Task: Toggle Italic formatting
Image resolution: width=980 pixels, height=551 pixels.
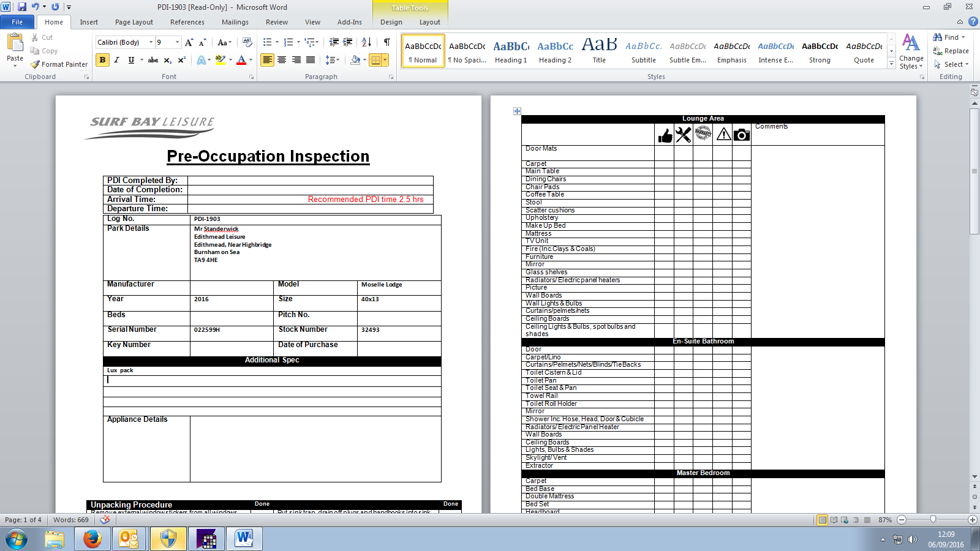Action: pyautogui.click(x=116, y=60)
